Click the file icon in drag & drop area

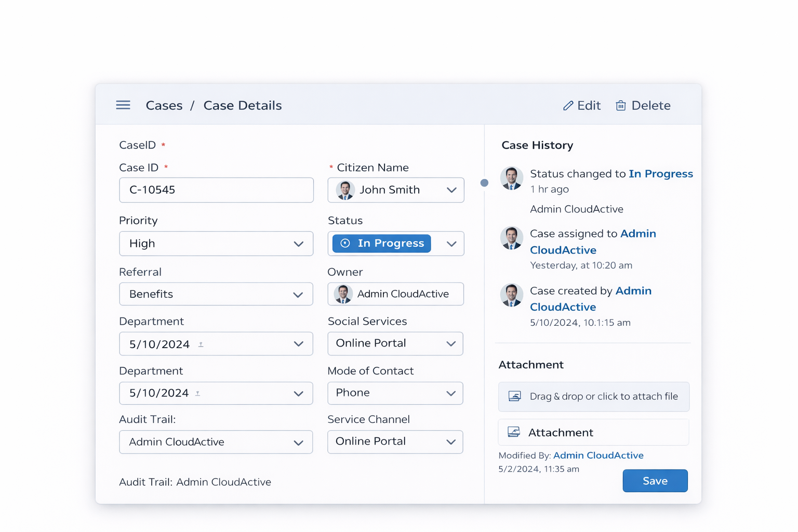tap(514, 396)
